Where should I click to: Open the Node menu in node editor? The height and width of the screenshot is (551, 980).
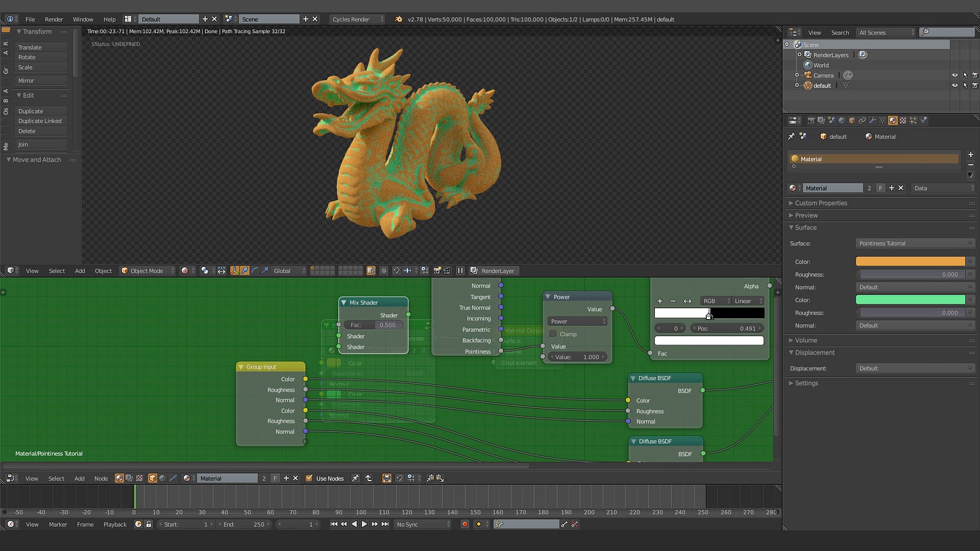[x=101, y=478]
